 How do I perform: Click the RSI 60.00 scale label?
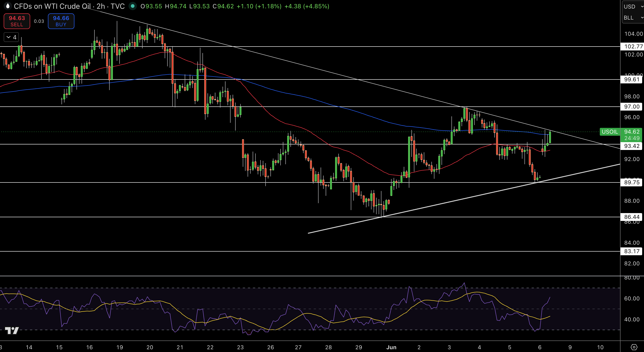(632, 299)
